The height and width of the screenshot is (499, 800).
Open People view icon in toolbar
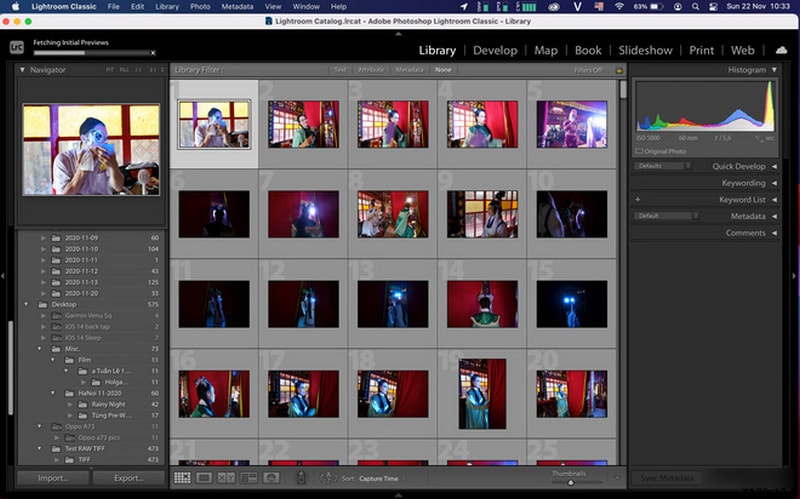click(270, 478)
